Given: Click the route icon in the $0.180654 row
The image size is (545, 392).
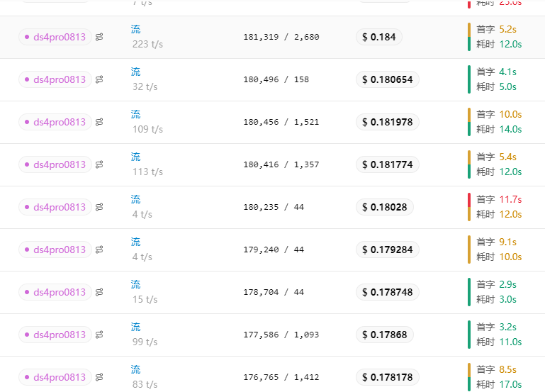Looking at the screenshot, I should (99, 79).
